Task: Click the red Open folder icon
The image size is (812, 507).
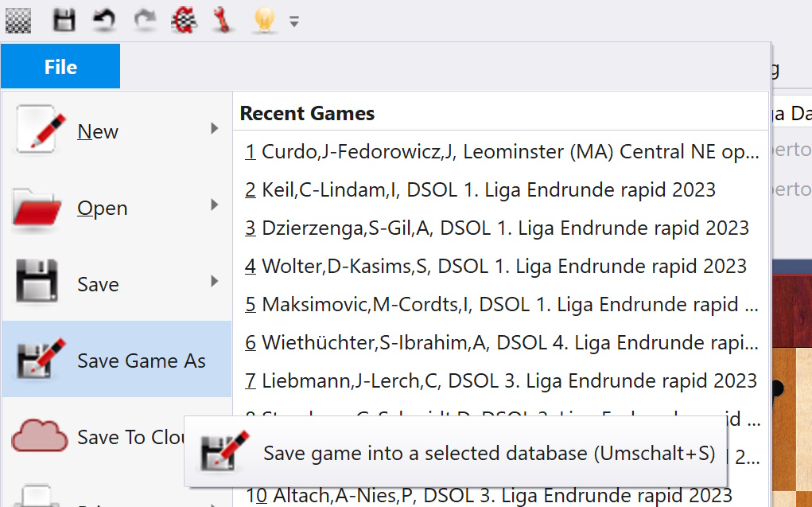Action: (37, 206)
